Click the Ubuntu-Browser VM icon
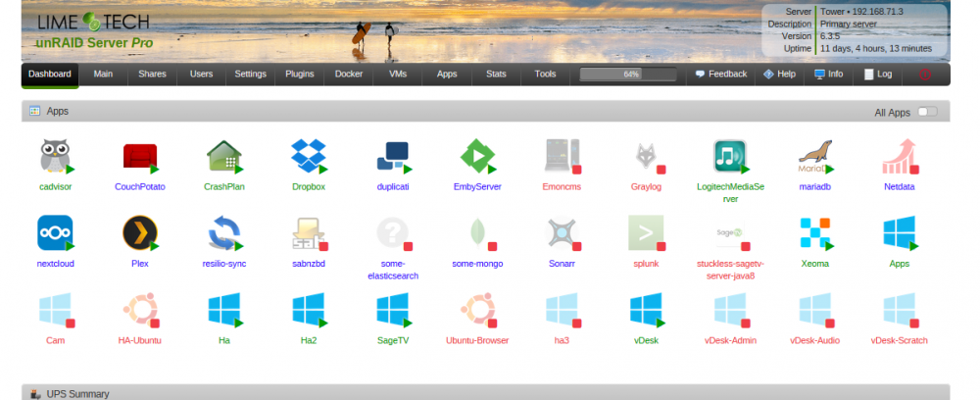Screen dimensions: 980x400 [477, 310]
